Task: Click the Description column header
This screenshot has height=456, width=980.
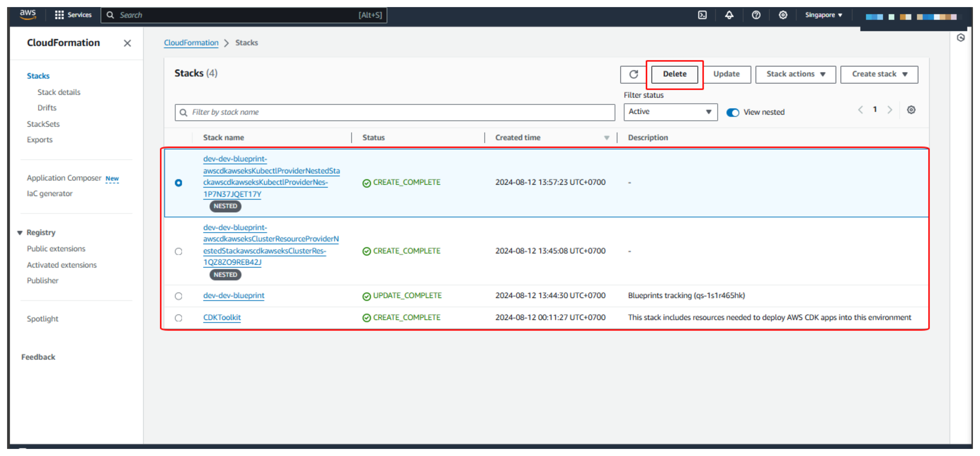Action: 648,138
